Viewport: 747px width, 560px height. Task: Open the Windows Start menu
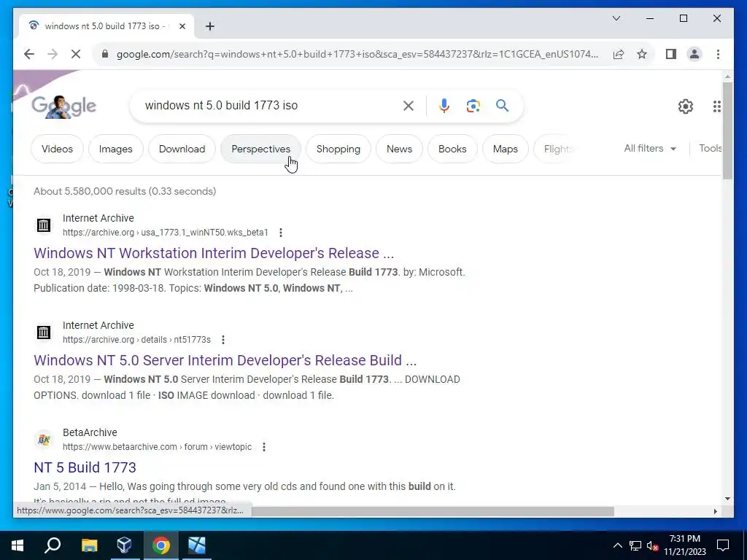pos(18,545)
